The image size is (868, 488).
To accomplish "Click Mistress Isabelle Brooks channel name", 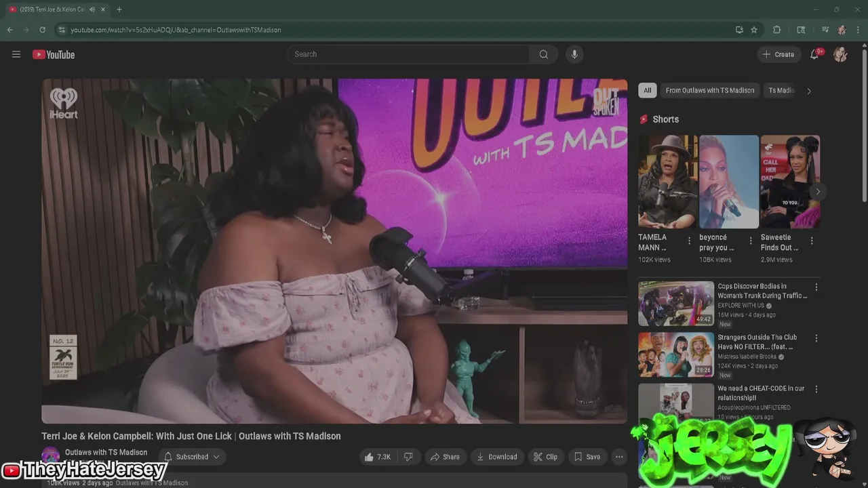I will tap(747, 357).
